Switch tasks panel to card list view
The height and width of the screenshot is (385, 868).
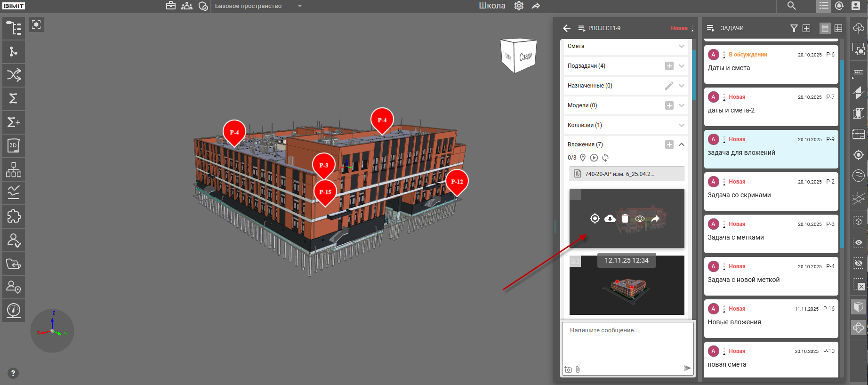click(825, 28)
